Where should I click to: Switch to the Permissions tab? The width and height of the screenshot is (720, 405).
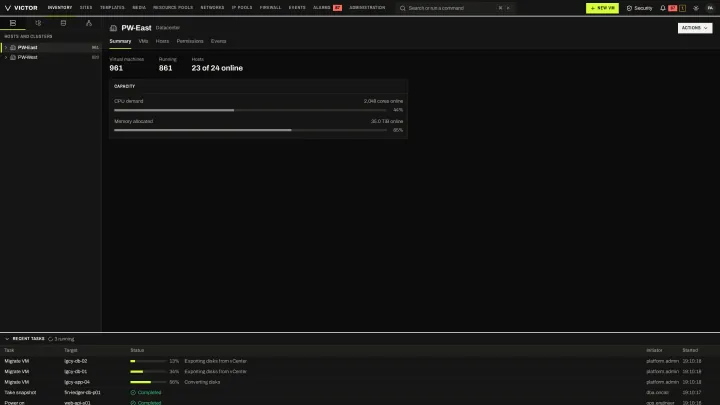(190, 41)
